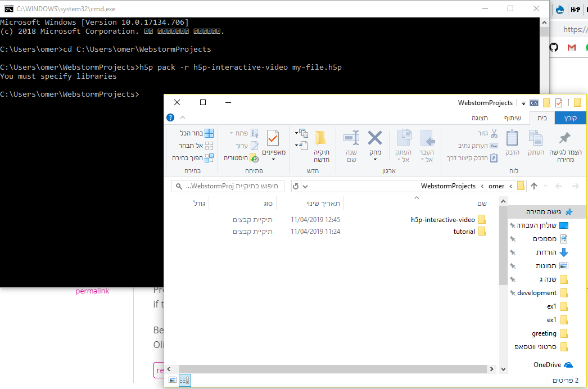Select Paste shortcut (הדבק קיצור דרך)
Screen dimensions: 588x389
click(472, 158)
